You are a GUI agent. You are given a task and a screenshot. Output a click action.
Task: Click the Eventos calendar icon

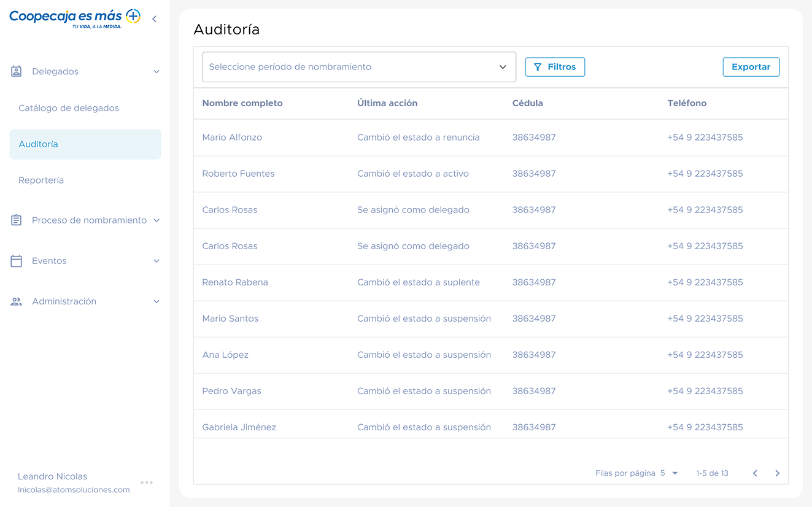coord(17,261)
